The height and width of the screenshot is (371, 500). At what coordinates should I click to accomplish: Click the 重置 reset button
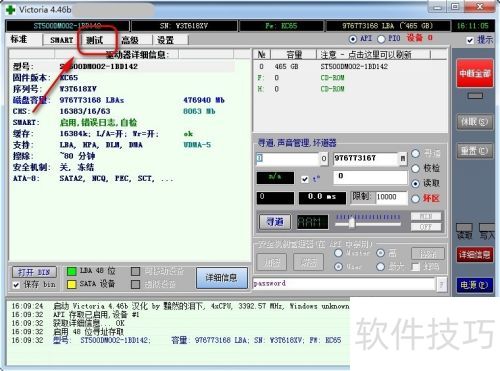474,151
